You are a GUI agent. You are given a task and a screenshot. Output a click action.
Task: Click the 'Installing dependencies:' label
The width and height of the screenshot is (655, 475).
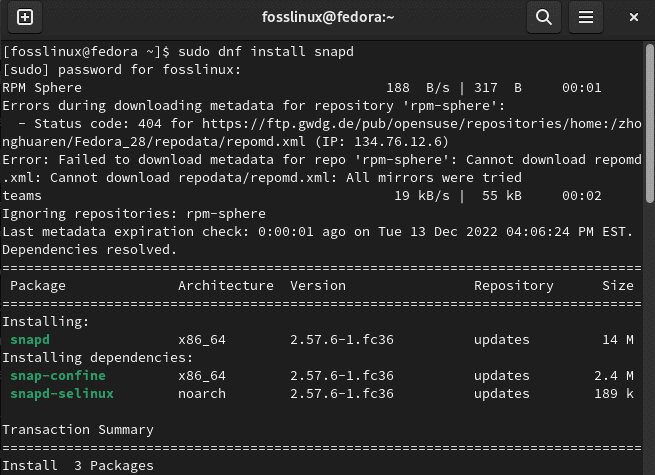coord(98,358)
